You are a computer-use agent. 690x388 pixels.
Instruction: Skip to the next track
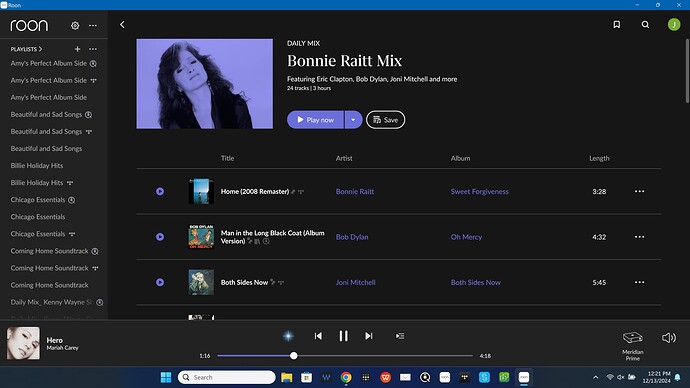(x=369, y=336)
